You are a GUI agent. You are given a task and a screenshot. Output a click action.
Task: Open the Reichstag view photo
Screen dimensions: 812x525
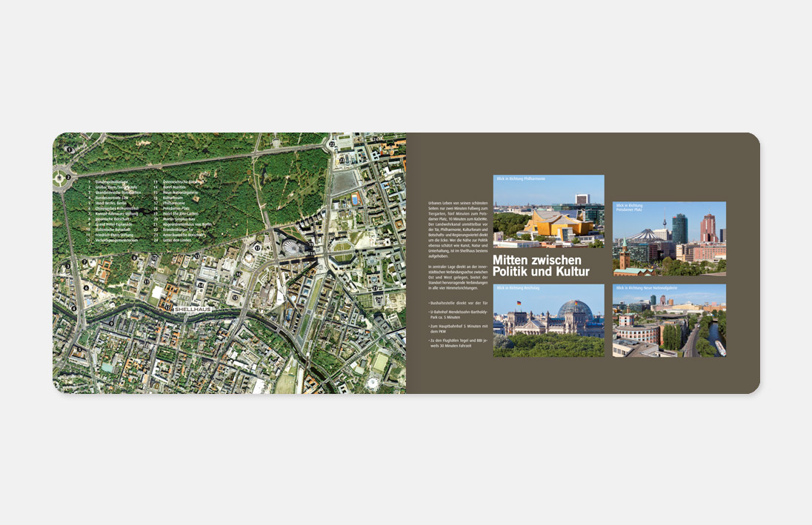pyautogui.click(x=548, y=321)
